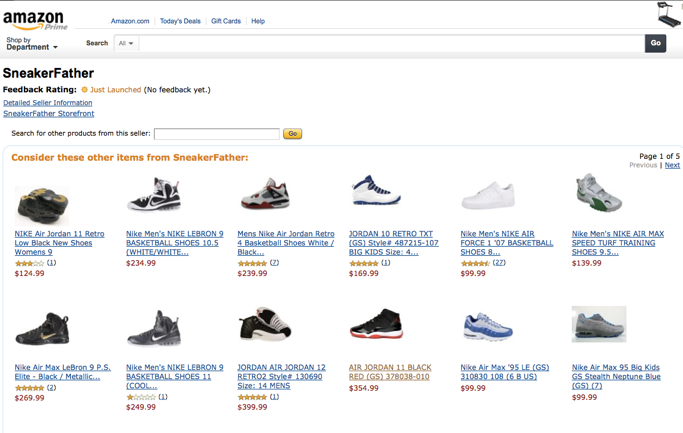Image resolution: width=683 pixels, height=433 pixels.
Task: Open the Air Jordan 11 Black Red thumbnail
Action: pos(376,324)
